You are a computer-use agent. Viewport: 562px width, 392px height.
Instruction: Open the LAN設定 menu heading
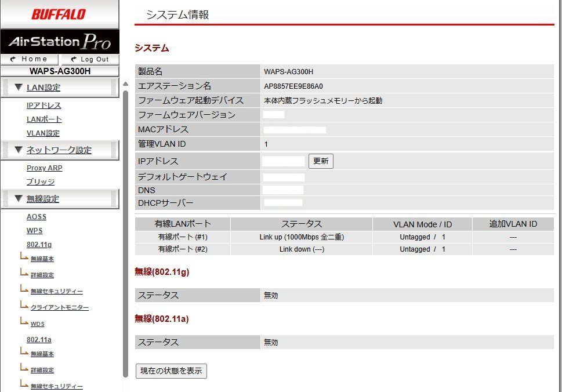tap(43, 88)
